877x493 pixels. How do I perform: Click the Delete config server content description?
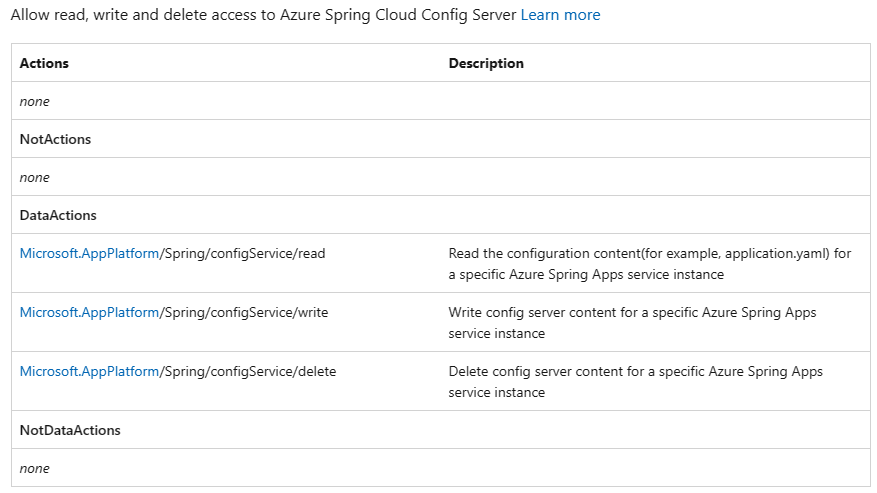(636, 382)
